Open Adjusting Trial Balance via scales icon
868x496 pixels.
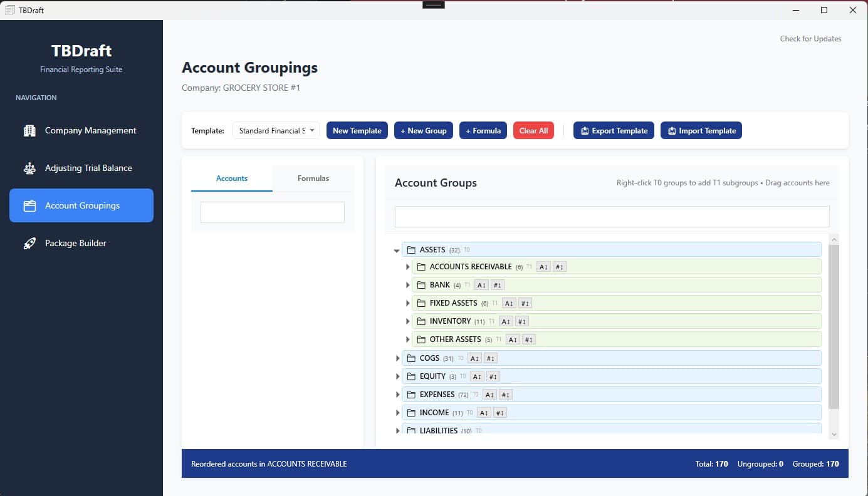point(29,168)
